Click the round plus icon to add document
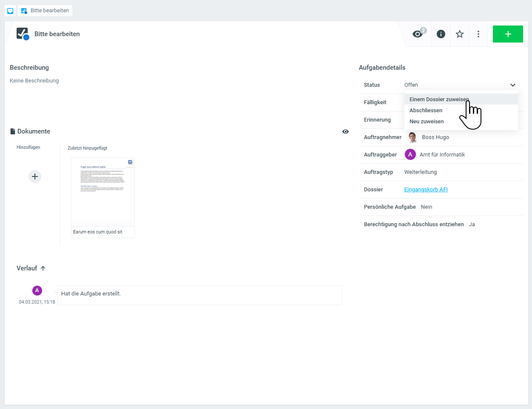The width and height of the screenshot is (532, 409). click(x=35, y=176)
